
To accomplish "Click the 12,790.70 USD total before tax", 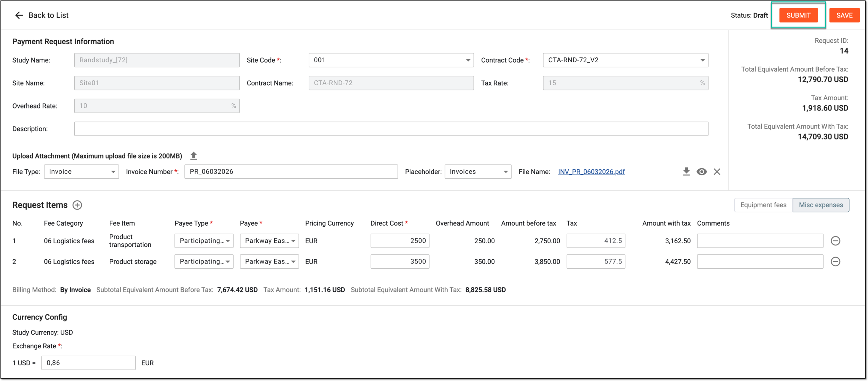I will click(823, 80).
